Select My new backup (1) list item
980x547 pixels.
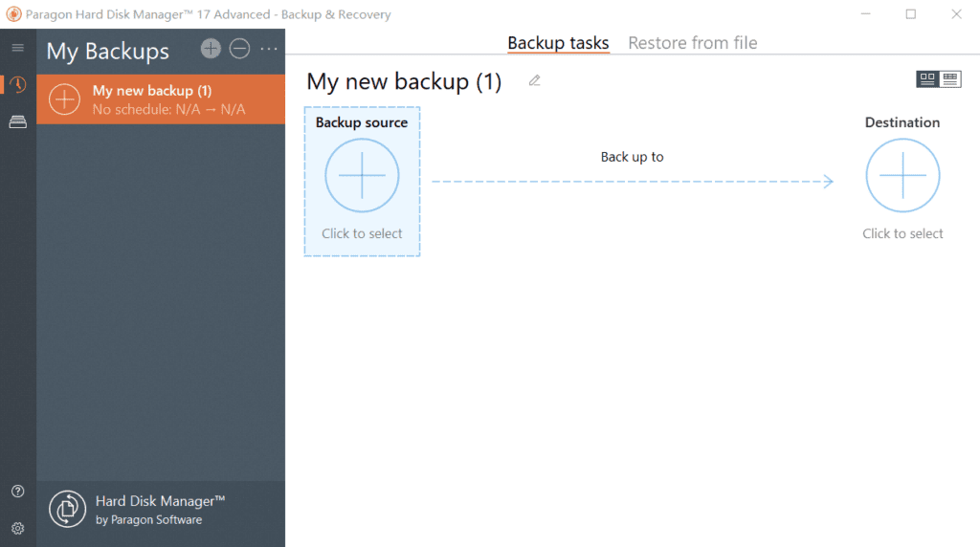161,99
